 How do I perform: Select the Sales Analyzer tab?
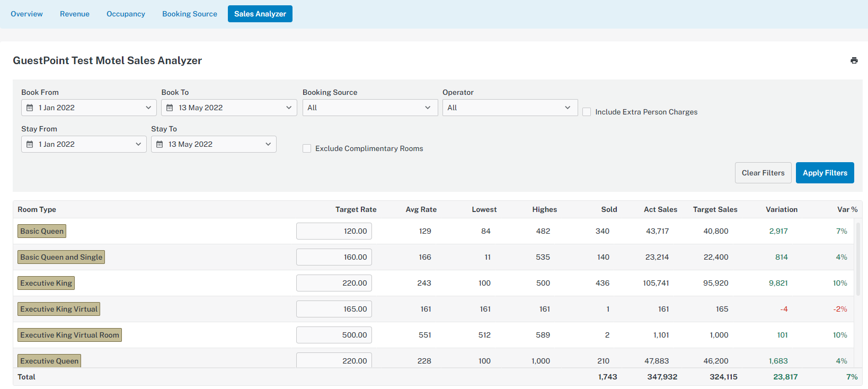(260, 14)
